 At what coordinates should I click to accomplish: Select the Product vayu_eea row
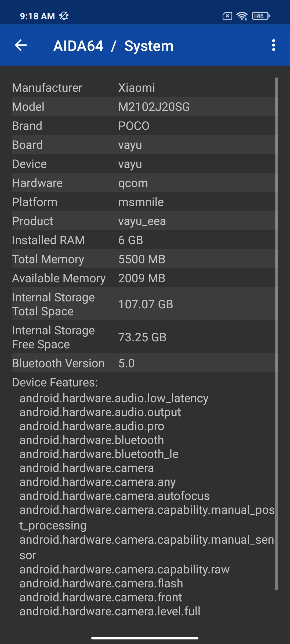point(143,221)
